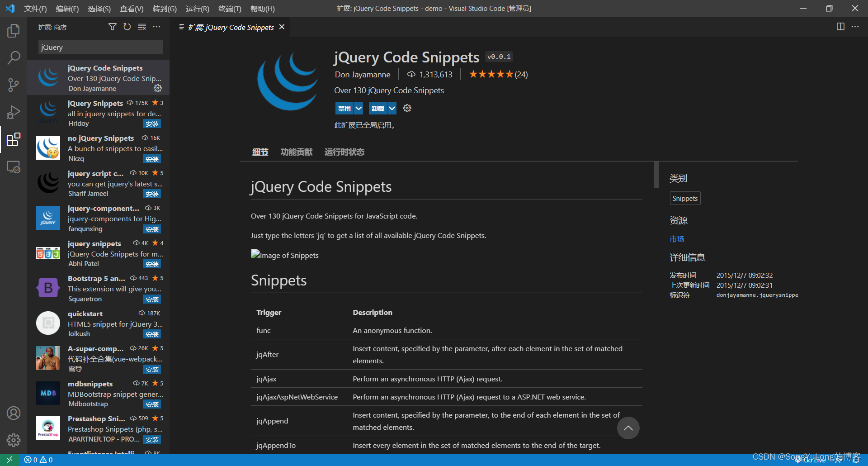This screenshot has width=868, height=466.
Task: Install jquery-component by fanqunxing
Action: click(152, 229)
